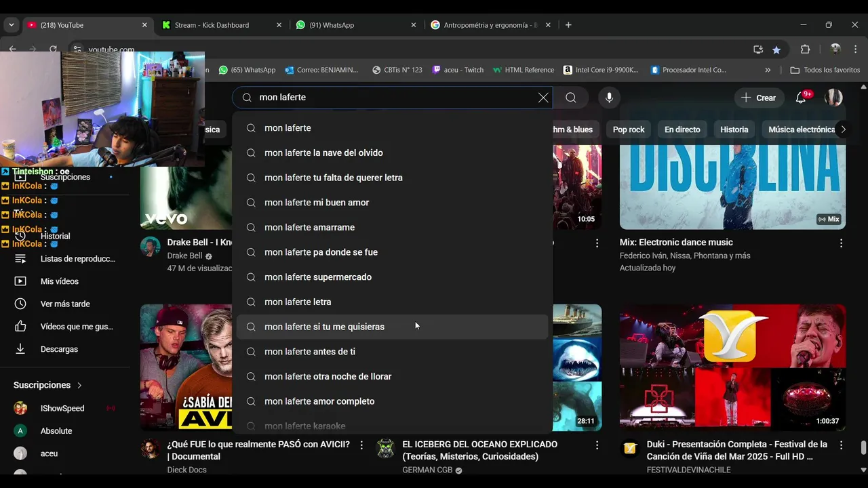The image size is (868, 488).
Task: Select suggestion 'mon laferte supermercado'
Action: (x=391, y=277)
